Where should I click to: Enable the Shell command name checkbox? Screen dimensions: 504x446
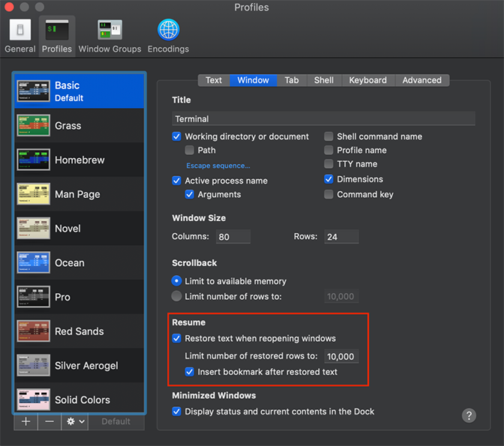coord(329,136)
